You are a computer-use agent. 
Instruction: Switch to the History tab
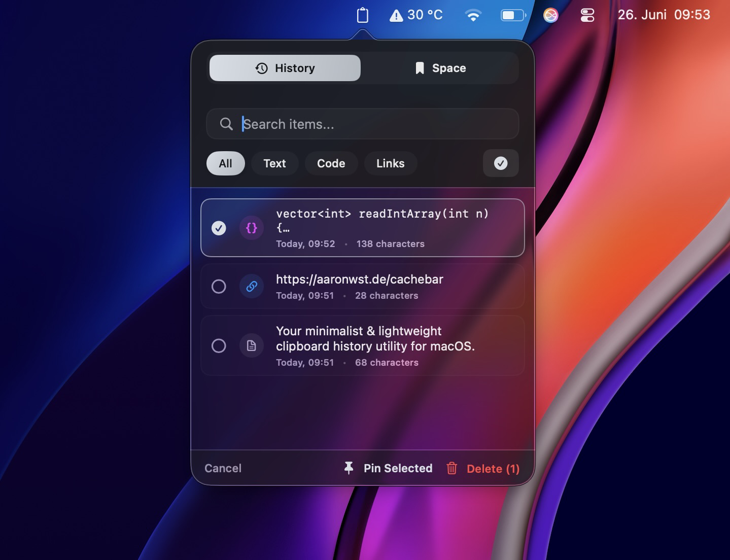285,68
